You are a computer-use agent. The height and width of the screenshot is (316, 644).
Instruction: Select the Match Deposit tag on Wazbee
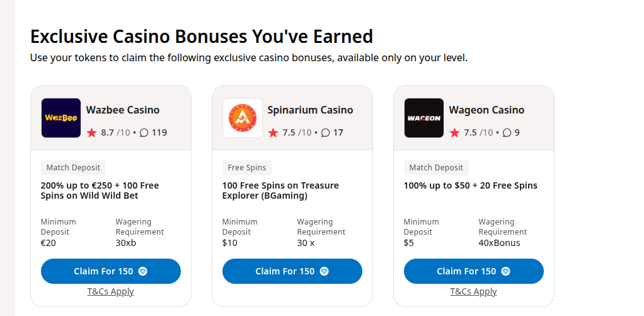pyautogui.click(x=73, y=168)
